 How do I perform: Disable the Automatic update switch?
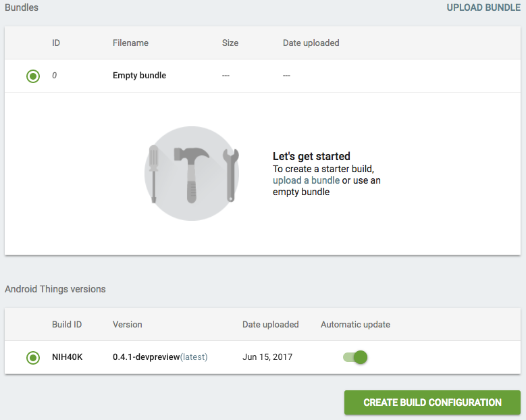click(x=355, y=357)
